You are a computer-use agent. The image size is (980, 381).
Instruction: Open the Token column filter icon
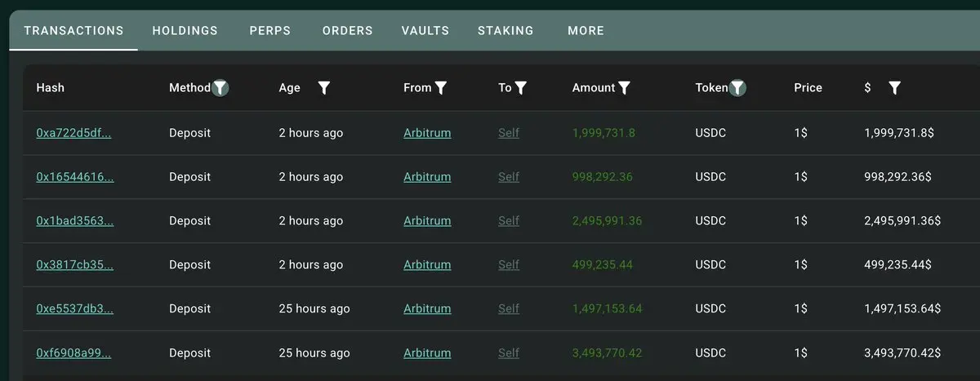click(737, 88)
